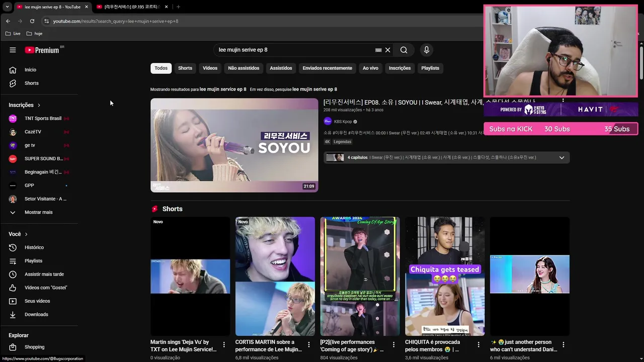This screenshot has height=362, width=644.
Task: Select the Não assistidos filter chip
Action: pos(244,68)
